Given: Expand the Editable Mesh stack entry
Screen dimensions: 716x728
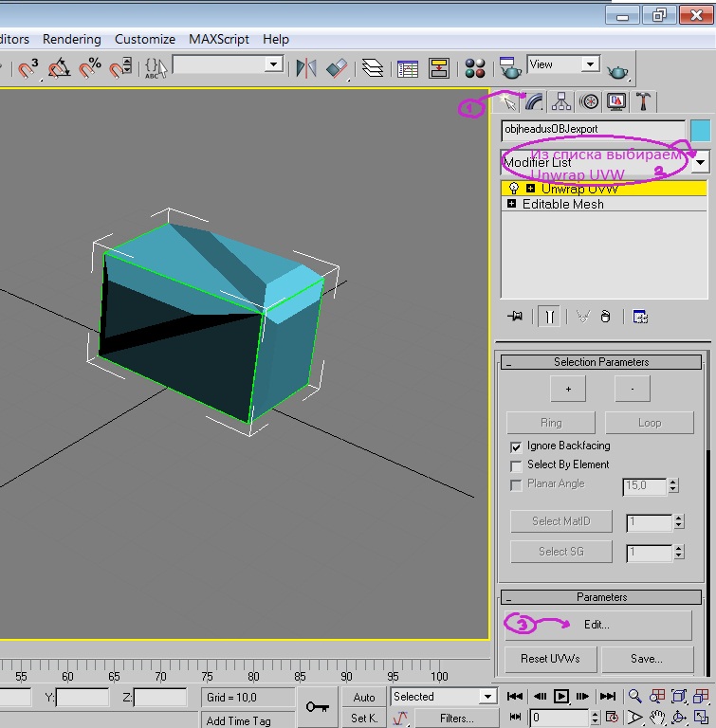Looking at the screenshot, I should pos(513,204).
